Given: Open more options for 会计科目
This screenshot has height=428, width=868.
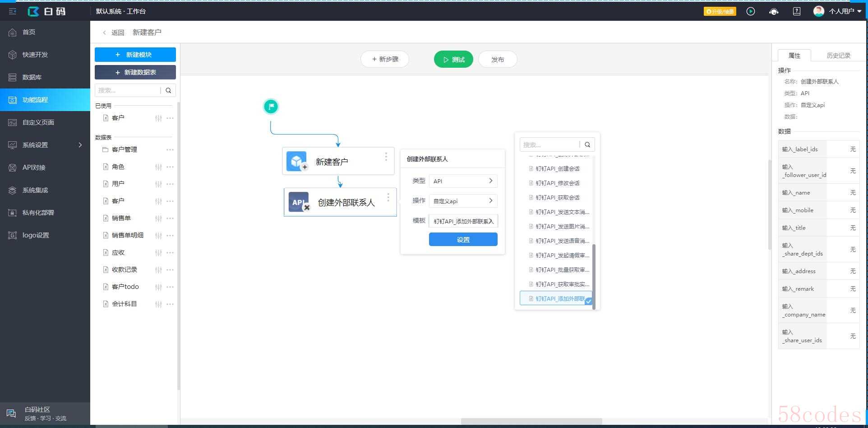Looking at the screenshot, I should (x=170, y=304).
